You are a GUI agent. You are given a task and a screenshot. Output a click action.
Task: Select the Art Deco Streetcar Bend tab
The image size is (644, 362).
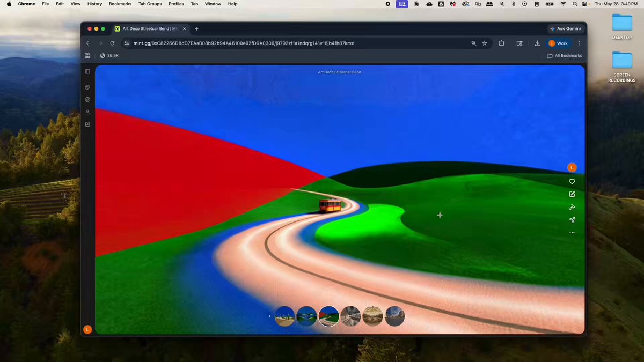(x=150, y=29)
